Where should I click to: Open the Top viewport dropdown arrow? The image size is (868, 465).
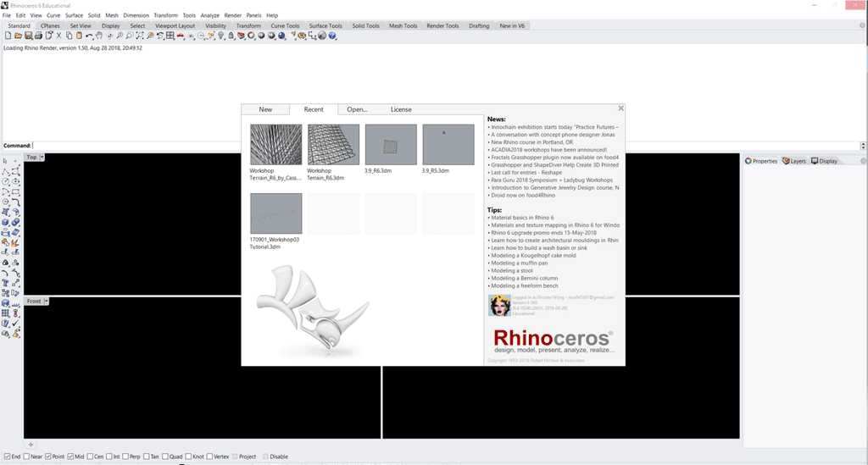[x=42, y=158]
